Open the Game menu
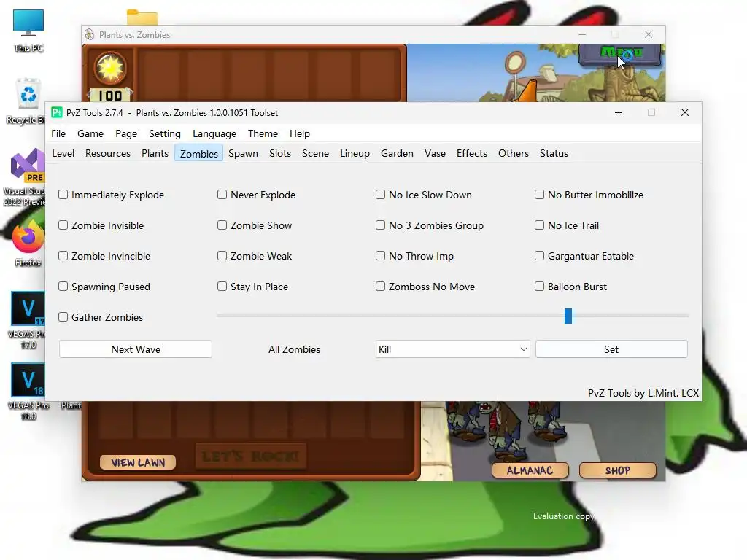This screenshot has height=560, width=747. click(90, 133)
